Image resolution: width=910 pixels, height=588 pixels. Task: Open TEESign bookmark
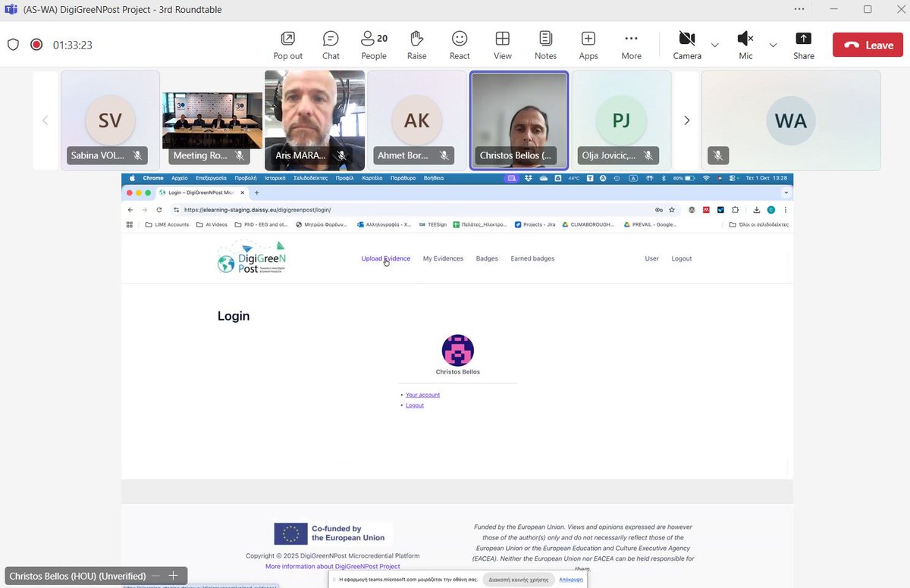tap(432, 224)
